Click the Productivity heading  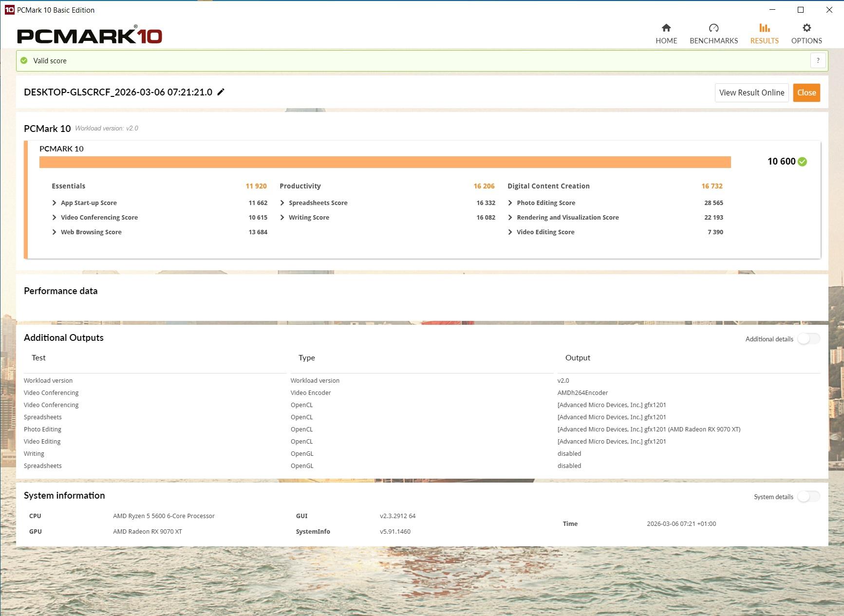[x=300, y=186]
